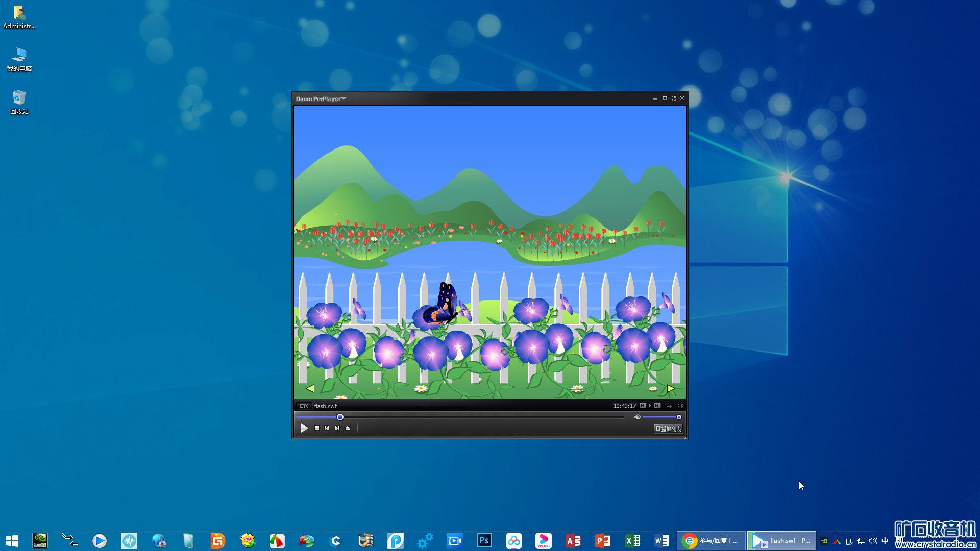Open the Daum PotPlayer main menu dropdown
The width and height of the screenshot is (980, 551).
(321, 99)
